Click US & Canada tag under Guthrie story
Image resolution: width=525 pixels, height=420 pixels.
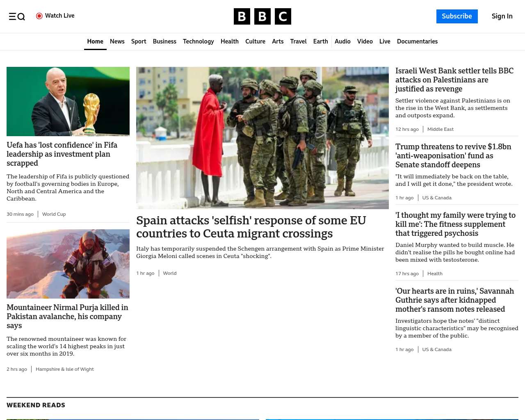[437, 349]
